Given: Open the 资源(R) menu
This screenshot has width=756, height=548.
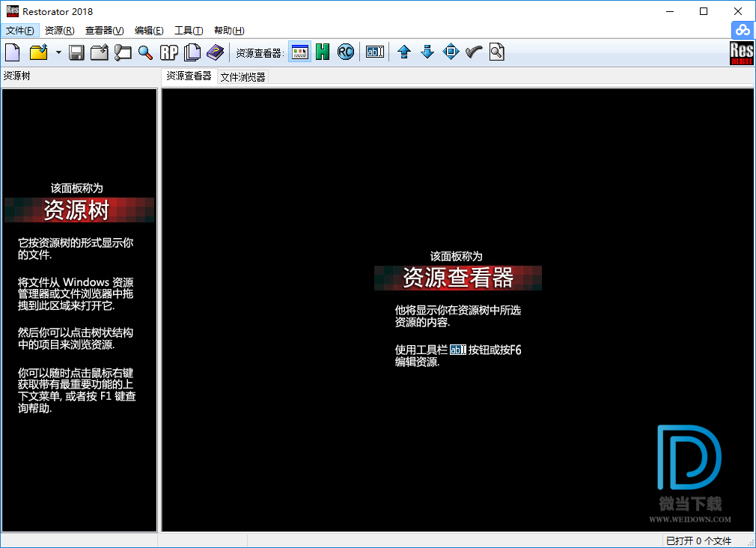Looking at the screenshot, I should click(60, 31).
